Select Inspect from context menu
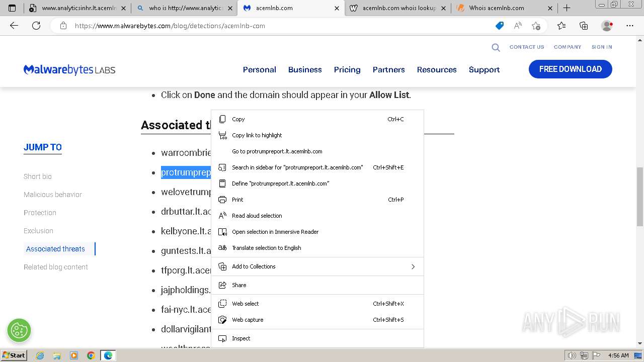Screen dimensions: 644x362 tap(317, 338)
